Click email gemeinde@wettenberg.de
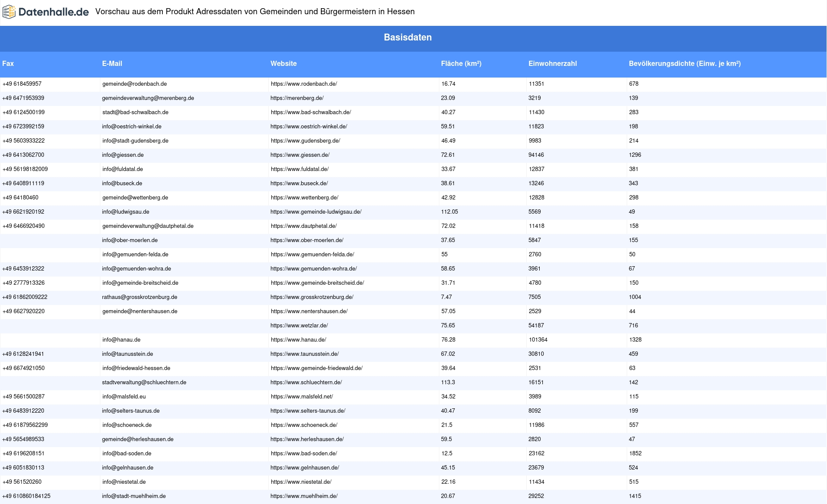The image size is (827, 504). (135, 198)
